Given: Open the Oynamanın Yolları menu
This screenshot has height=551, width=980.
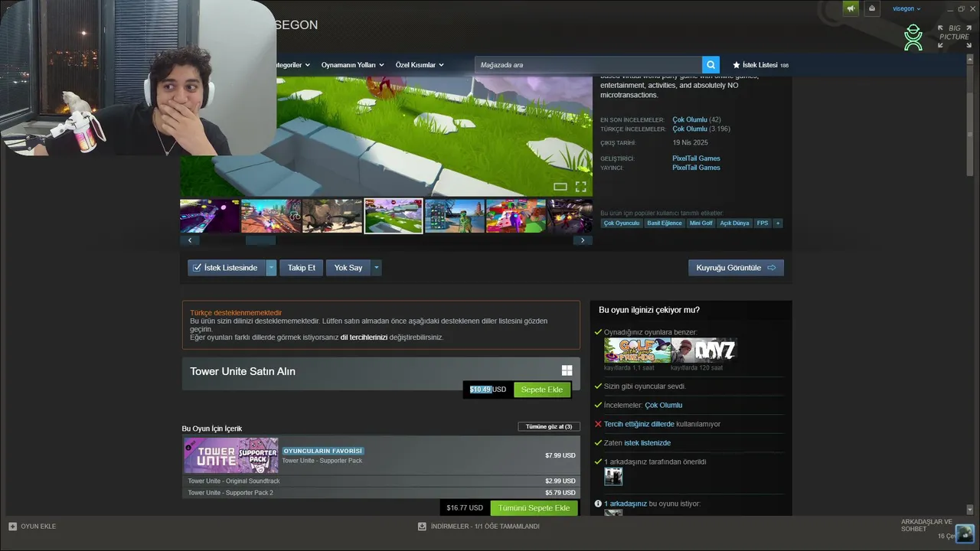Looking at the screenshot, I should pyautogui.click(x=353, y=65).
